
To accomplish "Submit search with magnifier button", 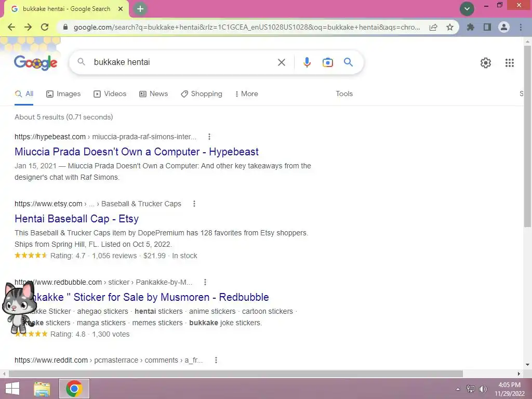I will click(348, 62).
